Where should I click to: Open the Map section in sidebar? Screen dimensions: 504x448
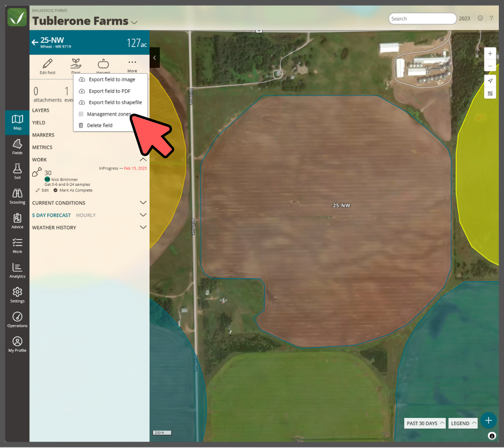point(17,122)
